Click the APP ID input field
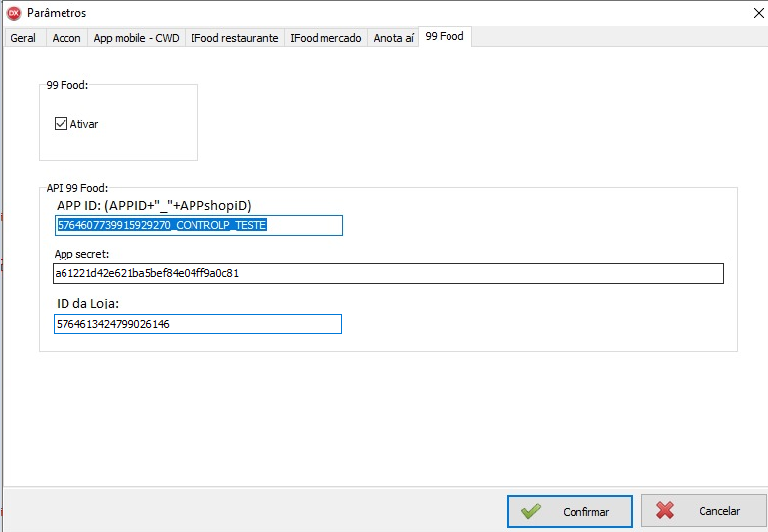Viewport: 768px width, 532px height. (198, 226)
